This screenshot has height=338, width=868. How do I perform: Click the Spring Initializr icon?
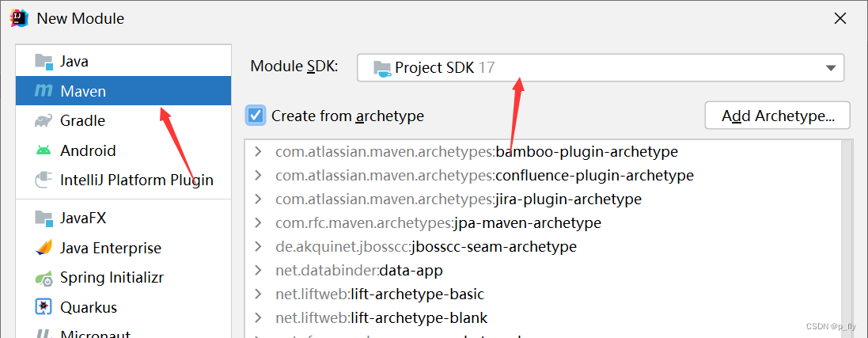44,278
